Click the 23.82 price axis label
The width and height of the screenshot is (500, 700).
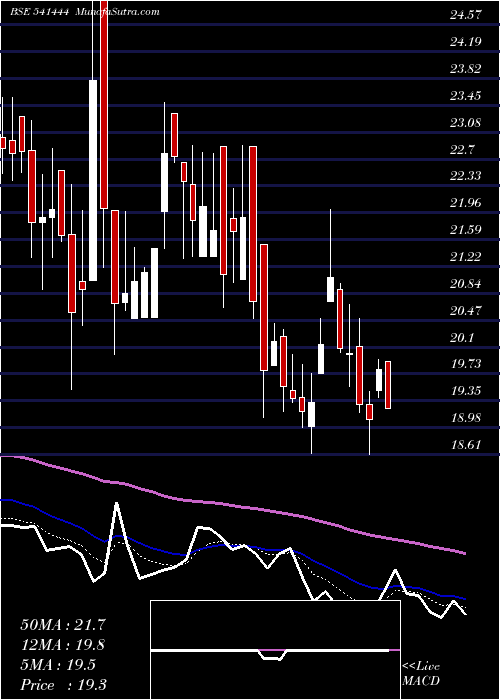(465, 69)
